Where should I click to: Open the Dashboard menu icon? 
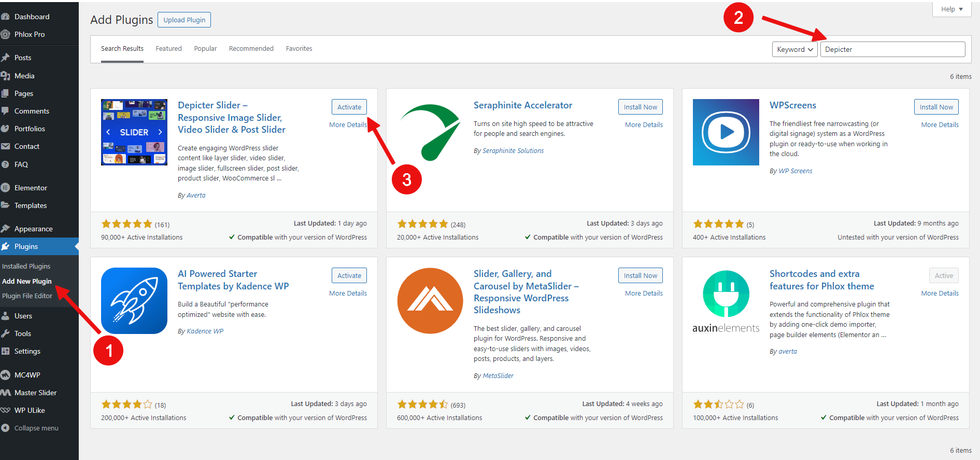click(x=5, y=17)
